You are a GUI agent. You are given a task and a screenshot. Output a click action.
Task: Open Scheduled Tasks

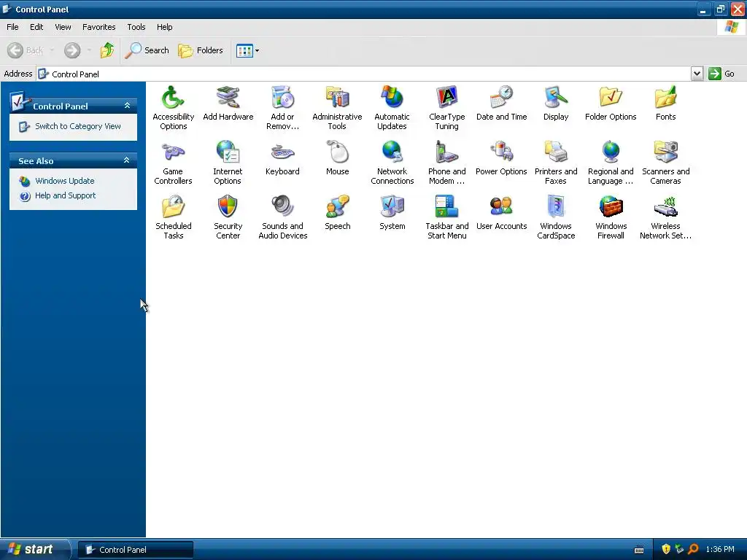click(x=173, y=217)
